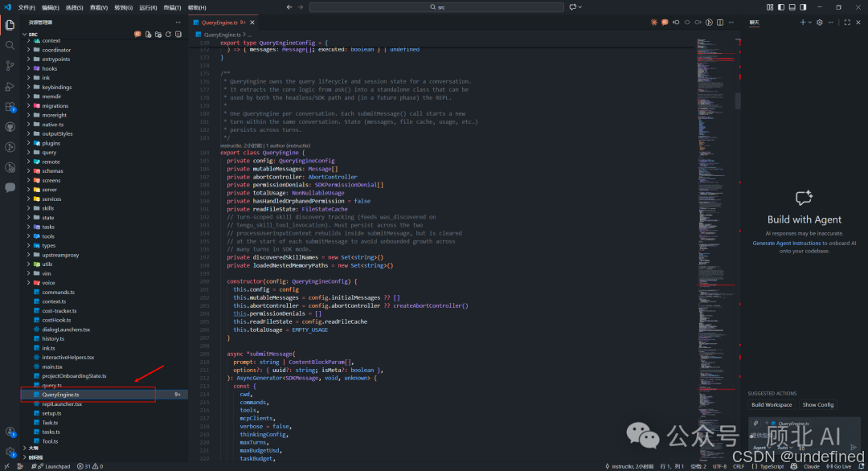Open the 查看(V) menu

[99, 8]
